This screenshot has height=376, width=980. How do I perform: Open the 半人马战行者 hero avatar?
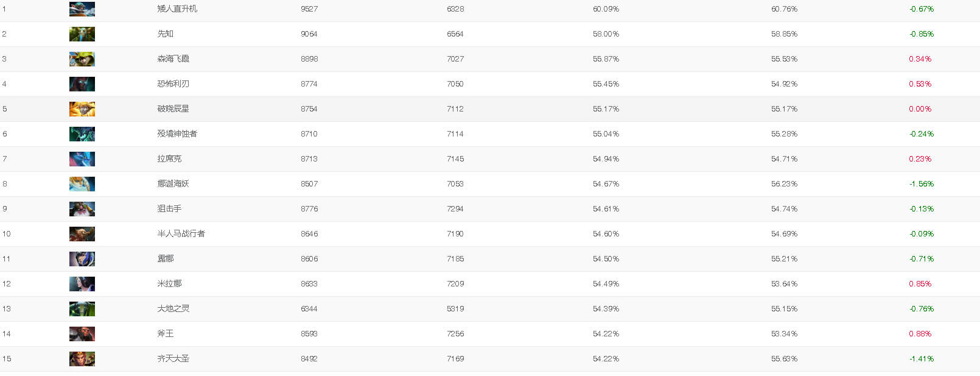click(x=82, y=234)
